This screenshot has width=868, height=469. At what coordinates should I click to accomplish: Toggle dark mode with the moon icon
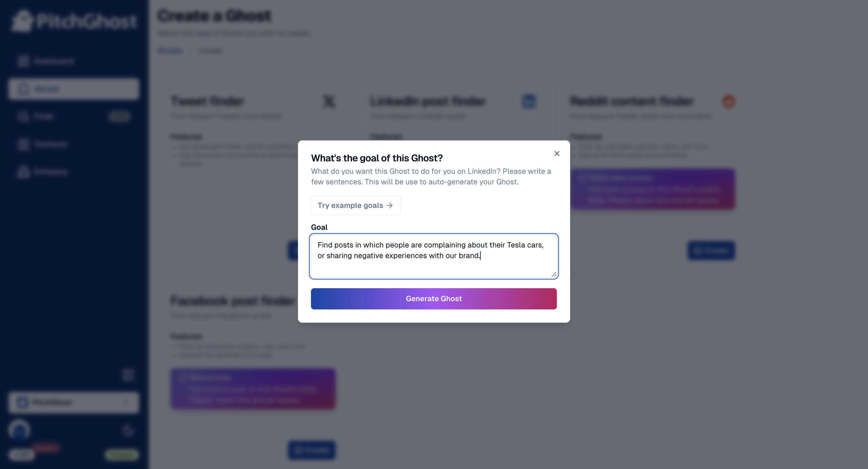pyautogui.click(x=128, y=430)
